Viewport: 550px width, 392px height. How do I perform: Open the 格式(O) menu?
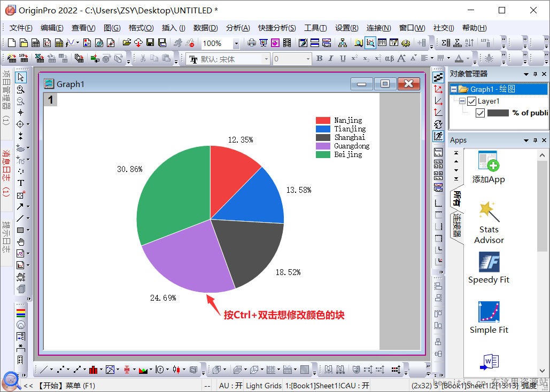coord(141,28)
